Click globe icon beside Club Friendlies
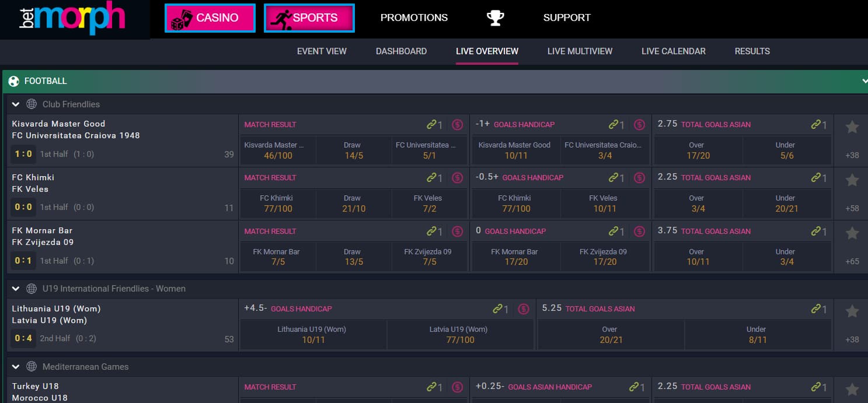The image size is (868, 403). click(x=32, y=104)
